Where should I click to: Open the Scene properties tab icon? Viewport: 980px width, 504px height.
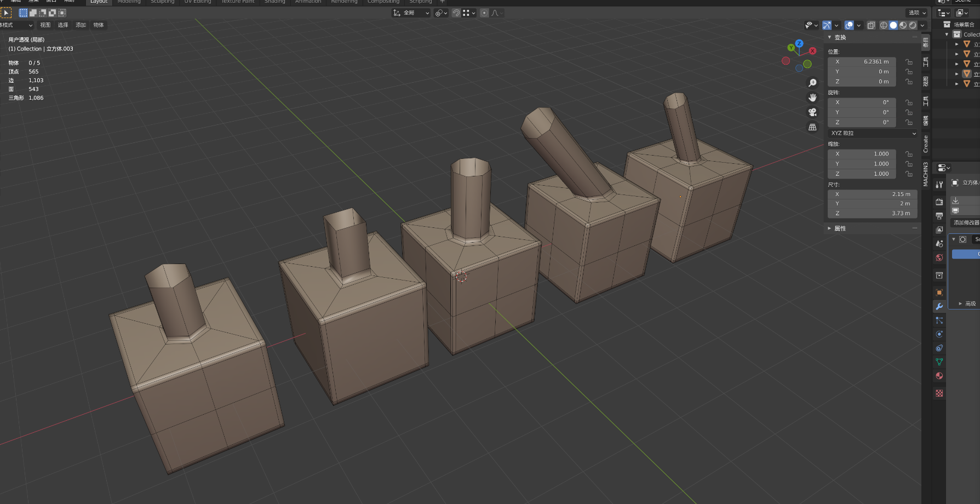coord(939,243)
